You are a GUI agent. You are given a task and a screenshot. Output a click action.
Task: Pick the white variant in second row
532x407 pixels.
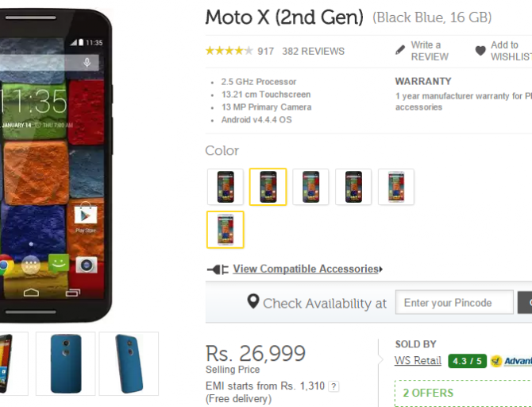[226, 230]
